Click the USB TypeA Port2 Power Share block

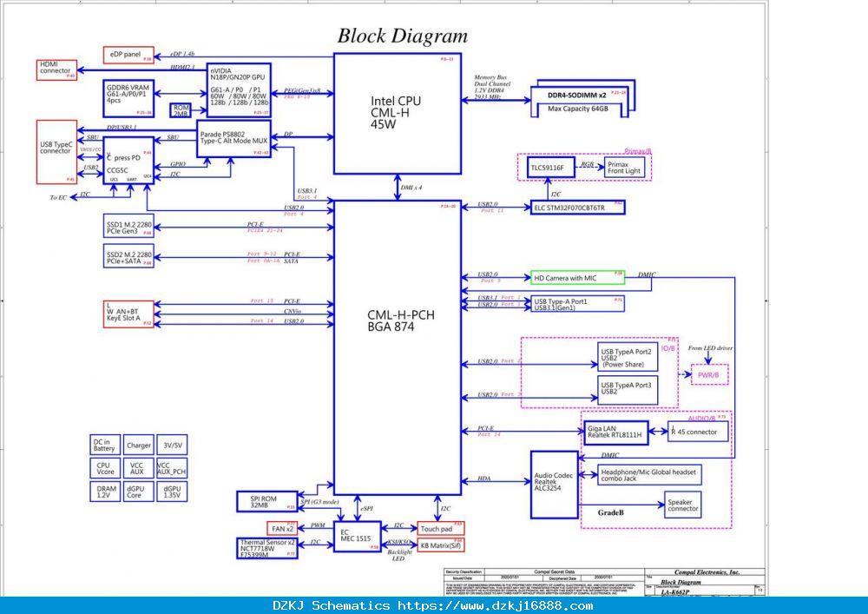[628, 358]
